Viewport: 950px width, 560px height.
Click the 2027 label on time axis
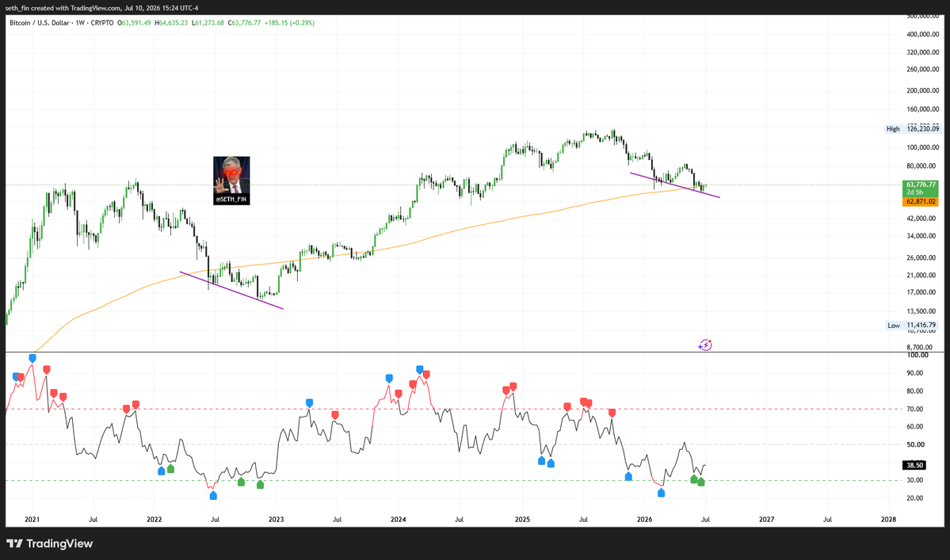[766, 520]
